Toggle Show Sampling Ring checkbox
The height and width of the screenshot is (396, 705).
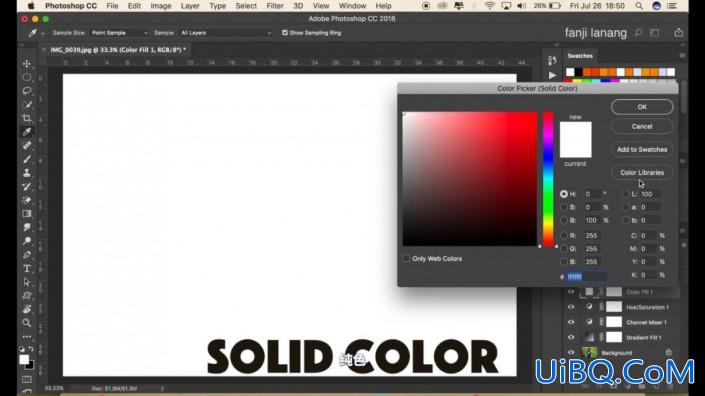[285, 33]
